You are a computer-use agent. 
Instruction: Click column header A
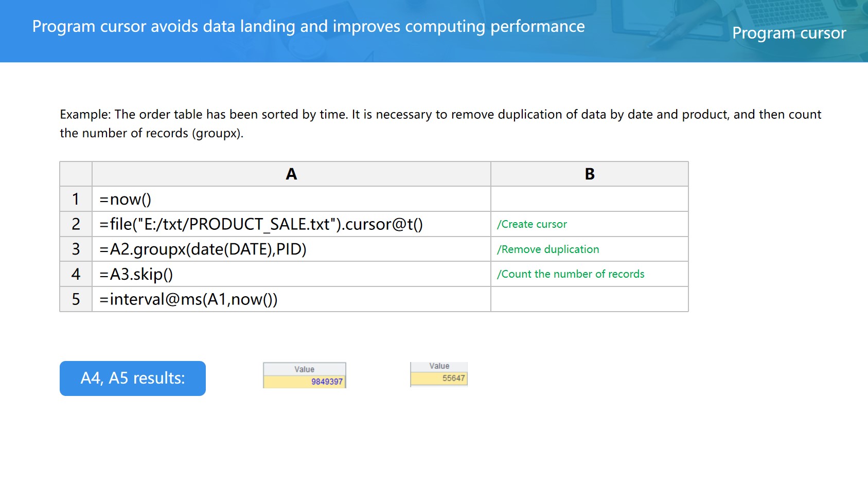tap(291, 174)
